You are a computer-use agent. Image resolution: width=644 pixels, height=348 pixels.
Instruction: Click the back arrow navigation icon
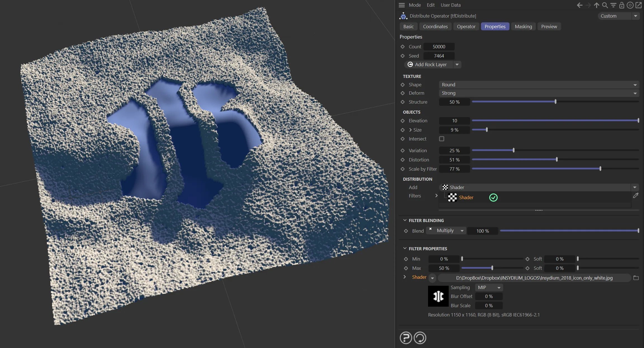[579, 5]
